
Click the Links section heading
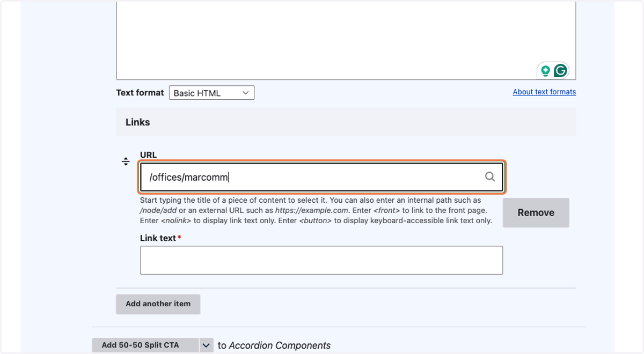point(138,122)
